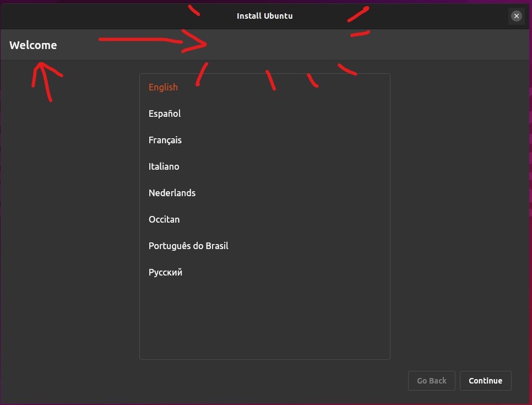Viewport: 532px width, 405px height.
Task: Click the Install Ubuntu window title
Action: [265, 16]
